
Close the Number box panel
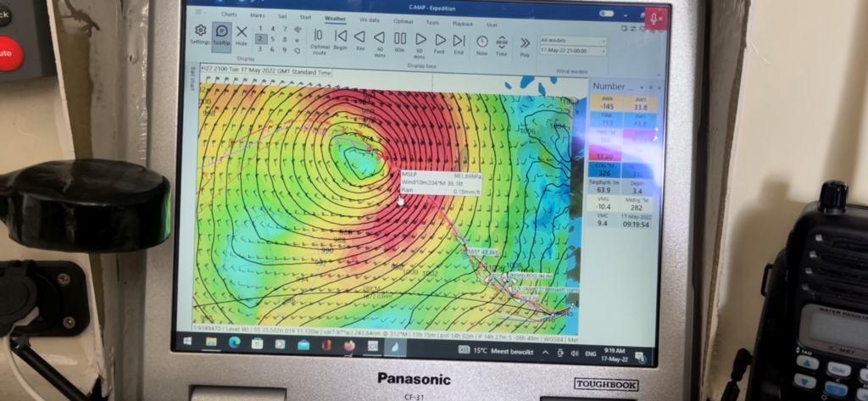pyautogui.click(x=659, y=87)
